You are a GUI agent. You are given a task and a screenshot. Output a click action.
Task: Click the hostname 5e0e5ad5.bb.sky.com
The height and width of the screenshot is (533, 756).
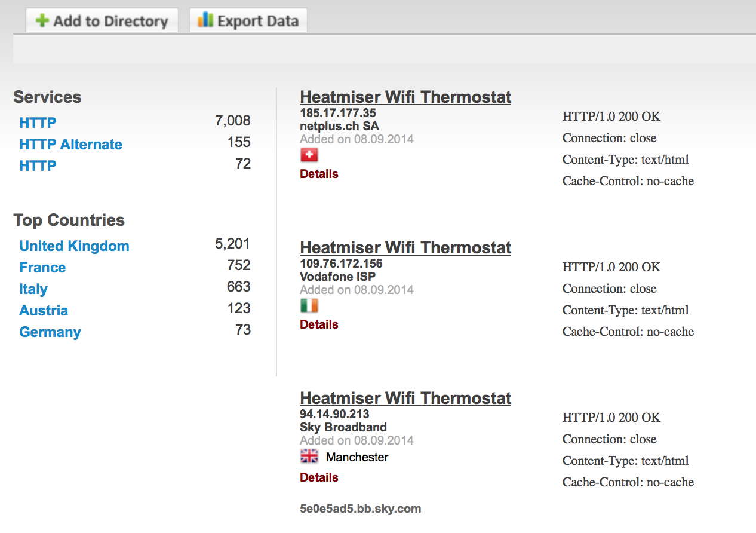[361, 509]
